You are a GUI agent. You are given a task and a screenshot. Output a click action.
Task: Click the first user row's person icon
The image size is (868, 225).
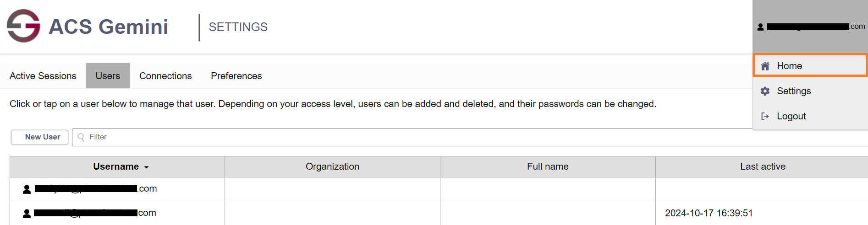click(x=27, y=189)
